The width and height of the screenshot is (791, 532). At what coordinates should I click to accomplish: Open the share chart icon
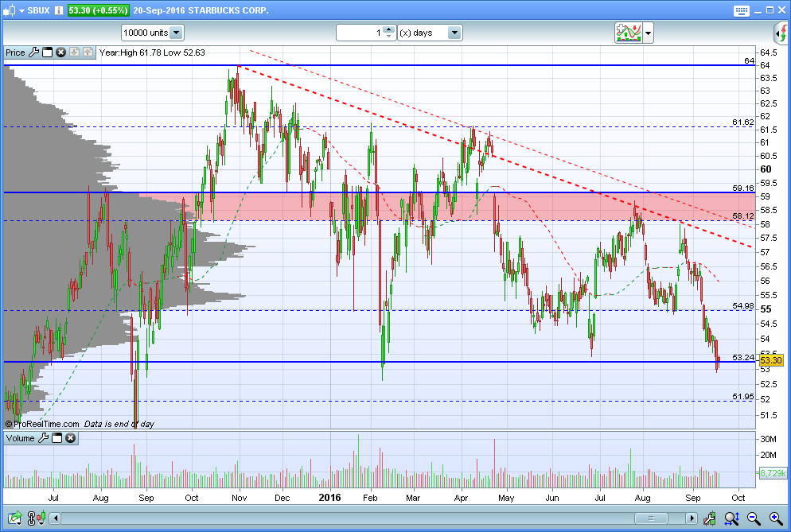14,518
